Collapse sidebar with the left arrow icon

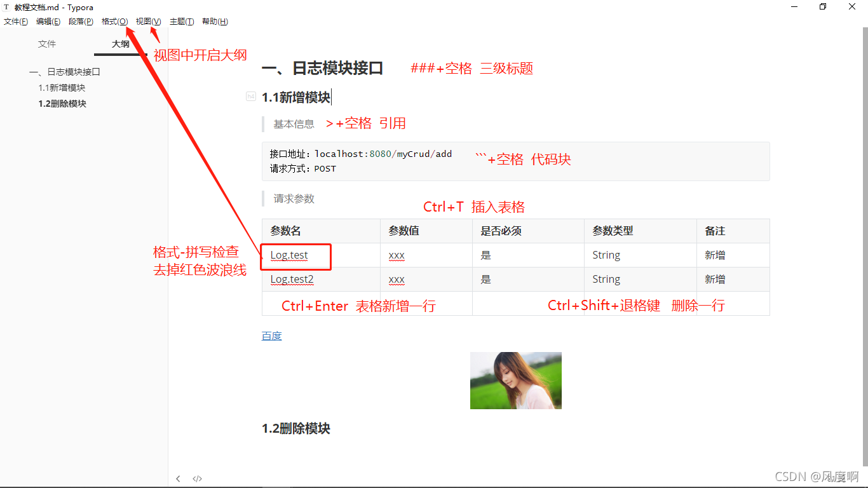point(178,478)
